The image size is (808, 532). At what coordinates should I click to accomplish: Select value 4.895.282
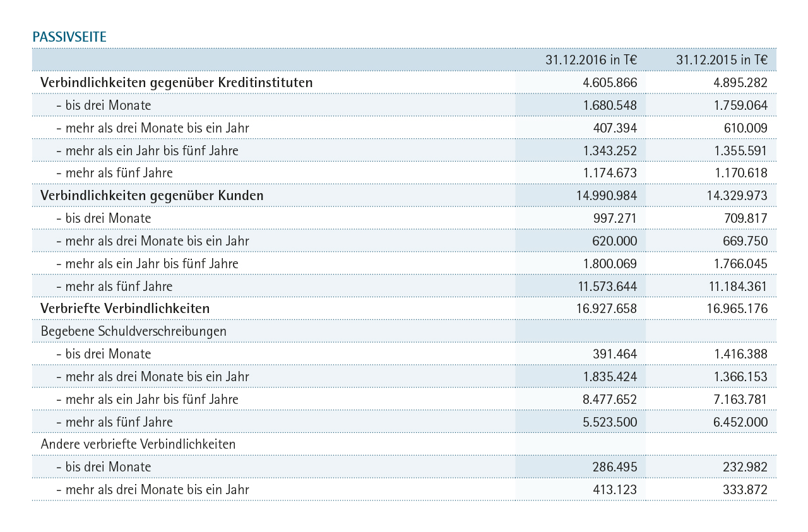[741, 83]
